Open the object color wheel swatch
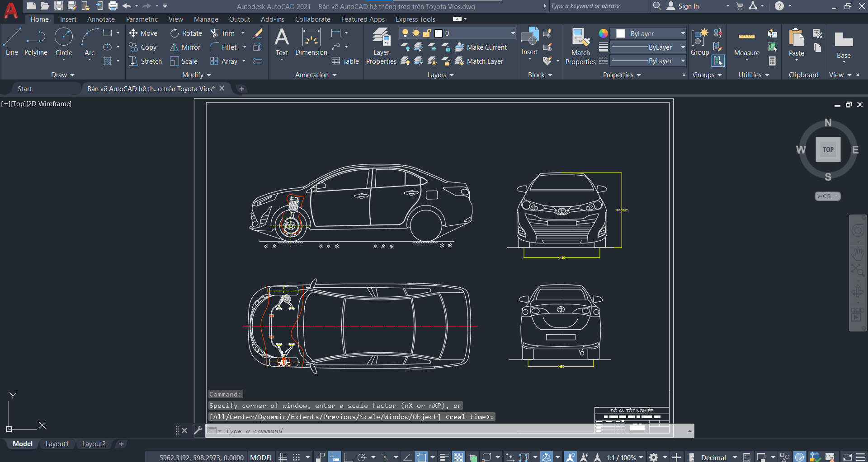The width and height of the screenshot is (868, 462). click(603, 33)
